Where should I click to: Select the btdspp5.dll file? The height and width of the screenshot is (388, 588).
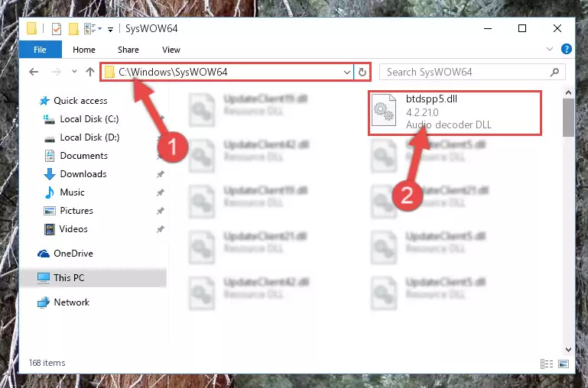(454, 112)
